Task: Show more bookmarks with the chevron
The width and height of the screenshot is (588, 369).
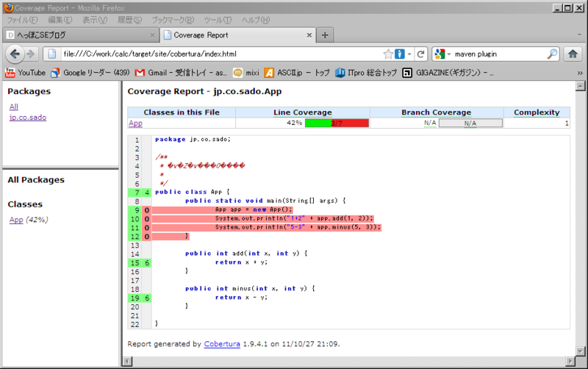Action: coord(580,73)
